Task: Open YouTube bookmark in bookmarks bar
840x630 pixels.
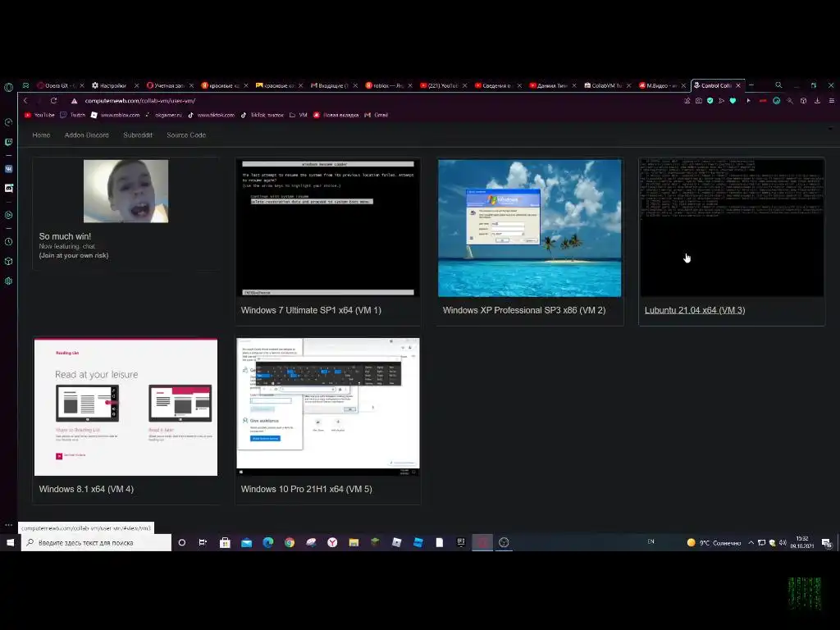Action: pos(39,115)
